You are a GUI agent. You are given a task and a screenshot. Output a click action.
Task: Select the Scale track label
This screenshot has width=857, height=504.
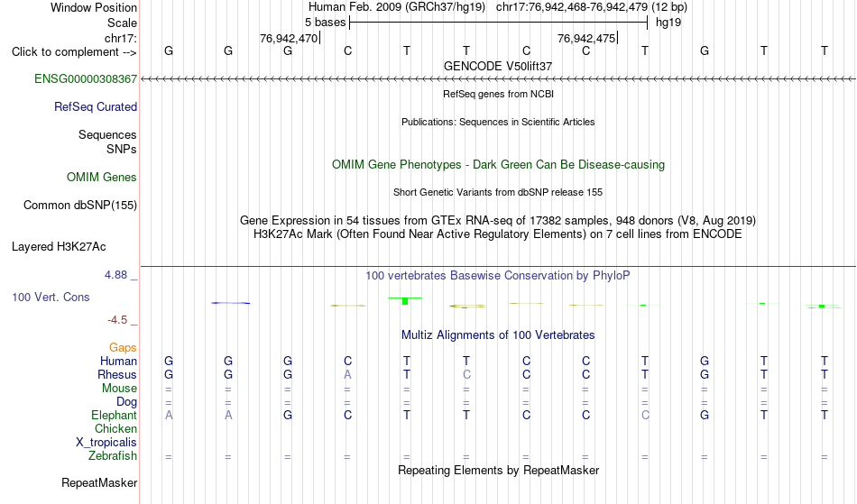click(x=122, y=23)
